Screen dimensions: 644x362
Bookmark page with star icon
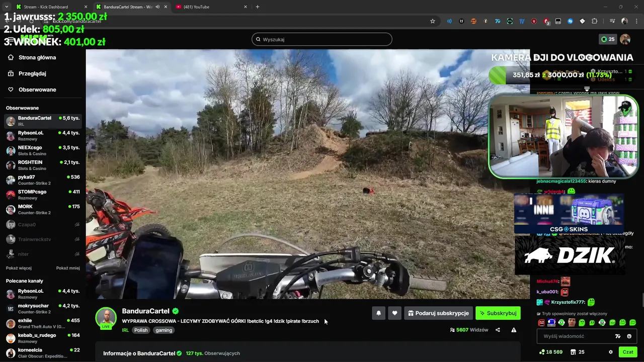click(432, 21)
